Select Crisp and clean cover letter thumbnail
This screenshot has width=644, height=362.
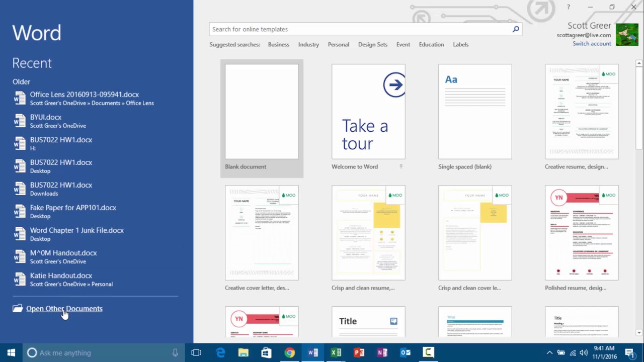click(x=475, y=233)
